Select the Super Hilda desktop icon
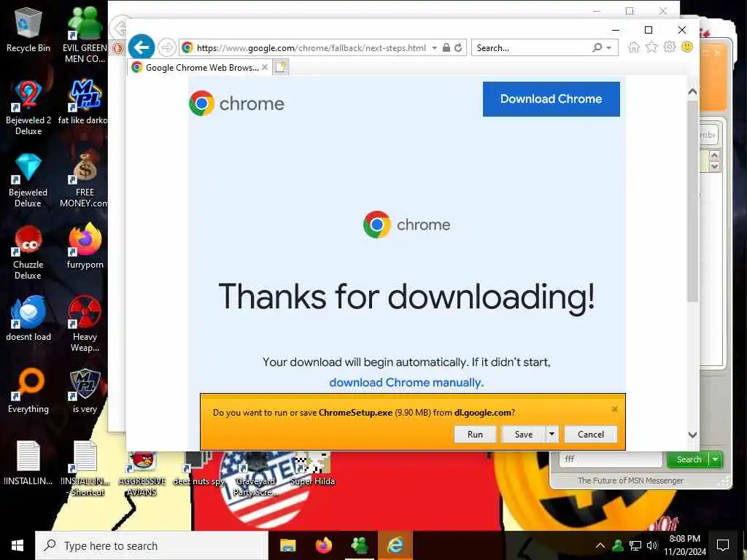 pyautogui.click(x=312, y=469)
